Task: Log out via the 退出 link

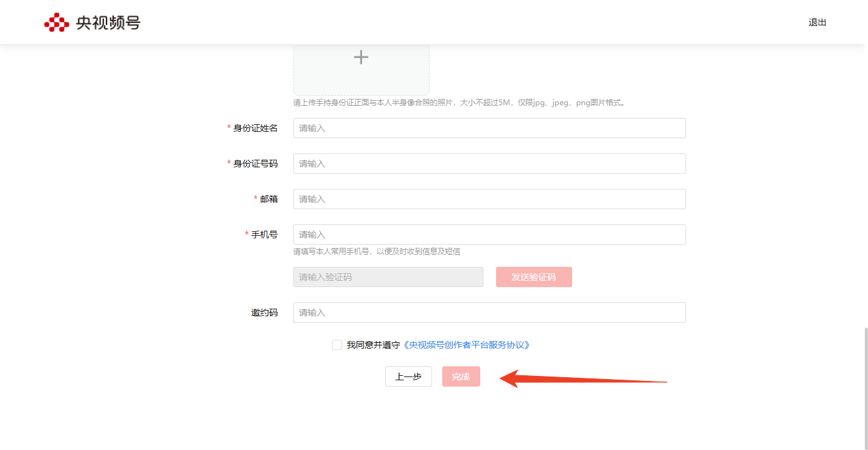Action: (817, 23)
